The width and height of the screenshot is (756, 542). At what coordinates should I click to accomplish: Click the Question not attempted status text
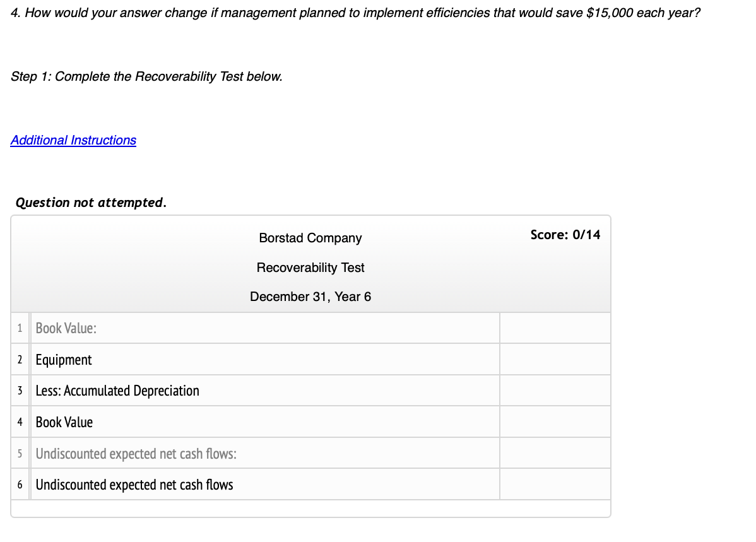click(x=90, y=203)
